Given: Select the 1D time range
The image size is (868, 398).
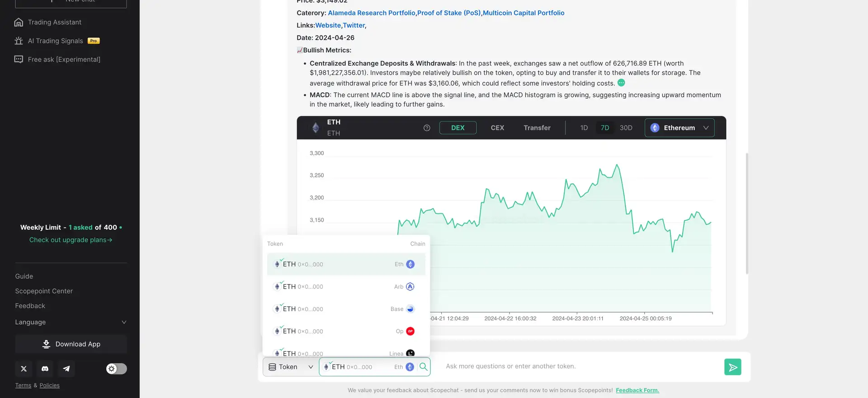Looking at the screenshot, I should pyautogui.click(x=584, y=128).
